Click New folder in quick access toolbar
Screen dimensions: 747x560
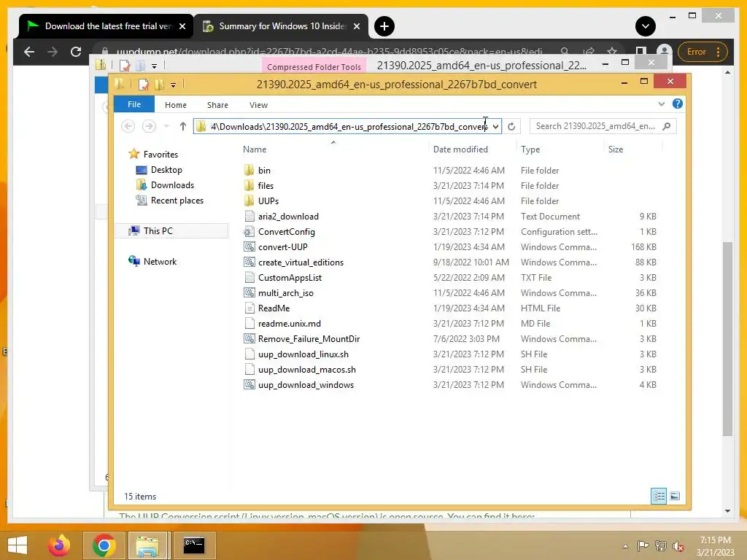[159, 85]
